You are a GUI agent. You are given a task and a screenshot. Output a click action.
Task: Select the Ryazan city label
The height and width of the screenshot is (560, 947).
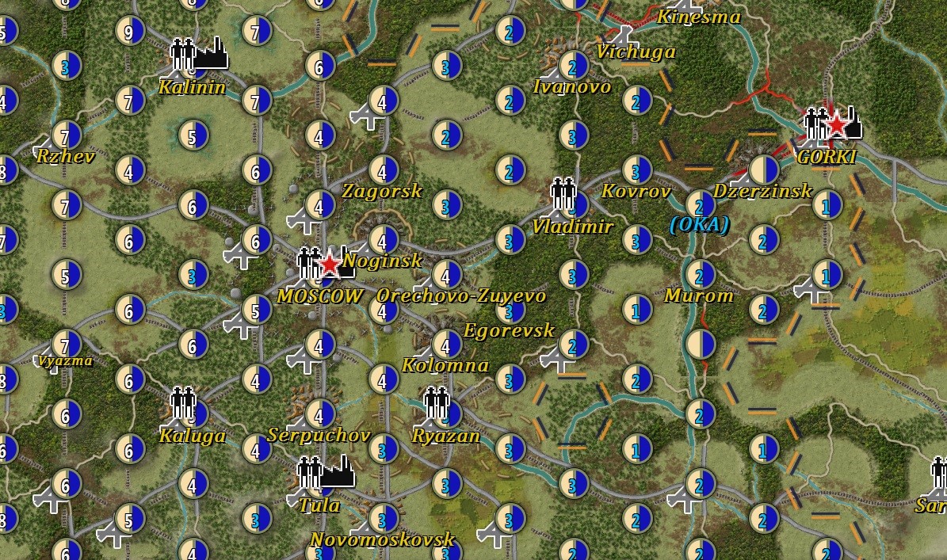[x=445, y=436]
